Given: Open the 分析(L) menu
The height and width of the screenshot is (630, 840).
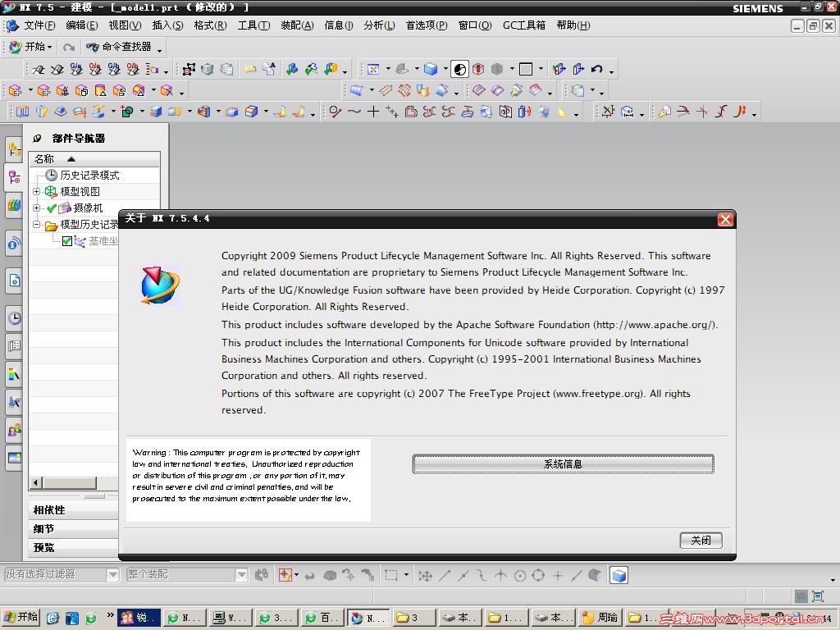Looking at the screenshot, I should 379,25.
